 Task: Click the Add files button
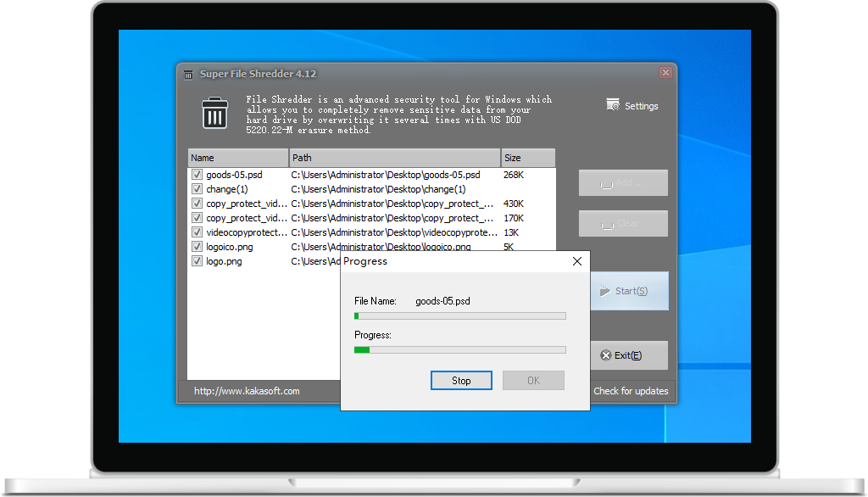[x=623, y=182]
